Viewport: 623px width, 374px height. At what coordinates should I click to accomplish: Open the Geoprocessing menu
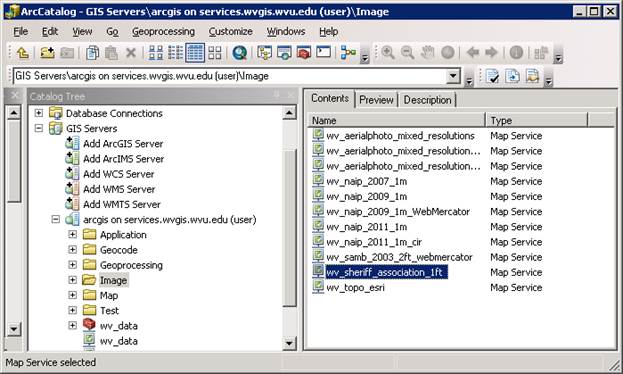coord(163,31)
